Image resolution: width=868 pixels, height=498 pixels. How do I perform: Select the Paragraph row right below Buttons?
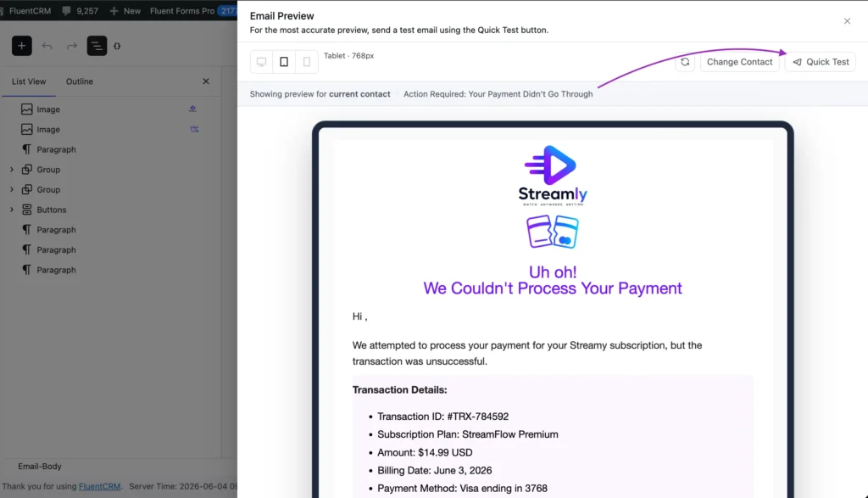click(111, 230)
